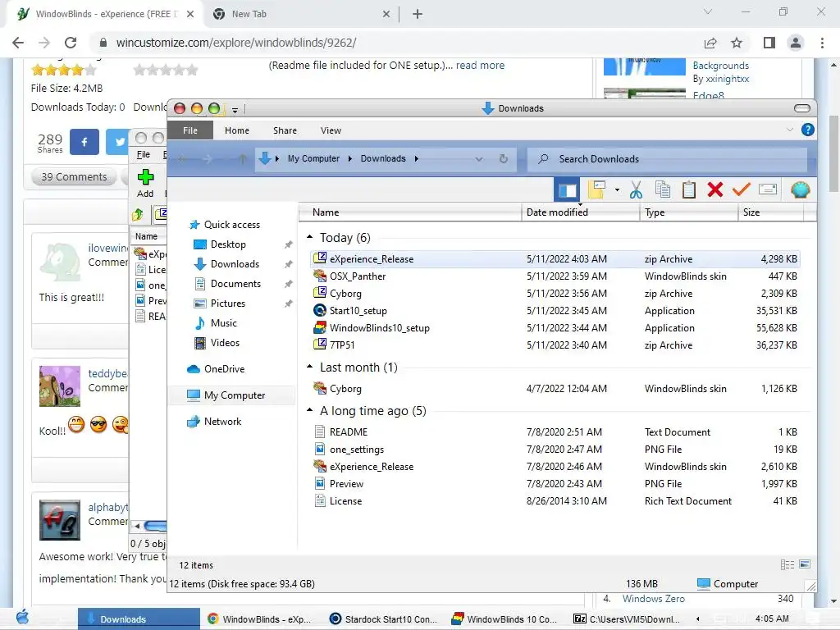Expand the ribbon with the chevron
The height and width of the screenshot is (630, 840).
(789, 130)
